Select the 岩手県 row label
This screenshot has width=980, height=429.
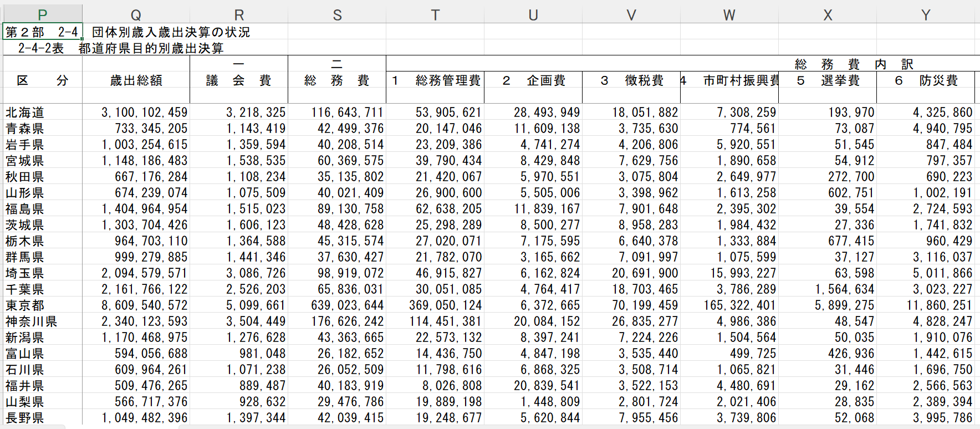click(x=42, y=145)
